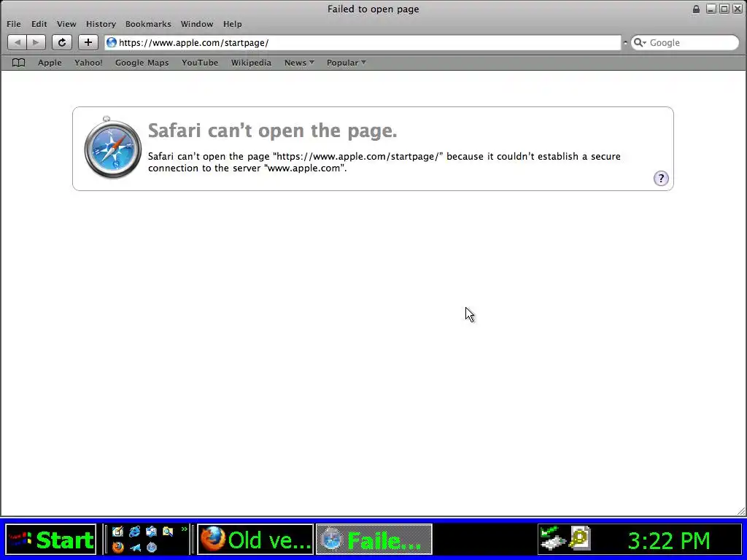The image size is (747, 560).
Task: Open the Windows Start button
Action: click(x=51, y=540)
